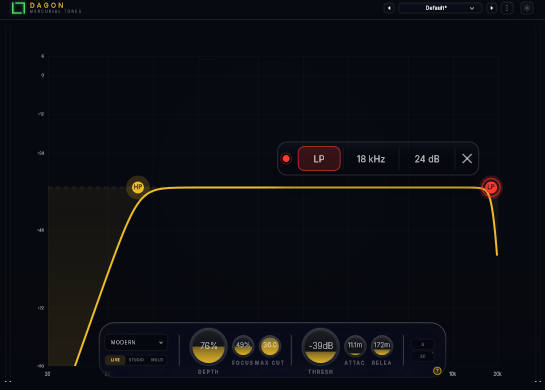Toggle the red filter enable dot

coord(286,159)
